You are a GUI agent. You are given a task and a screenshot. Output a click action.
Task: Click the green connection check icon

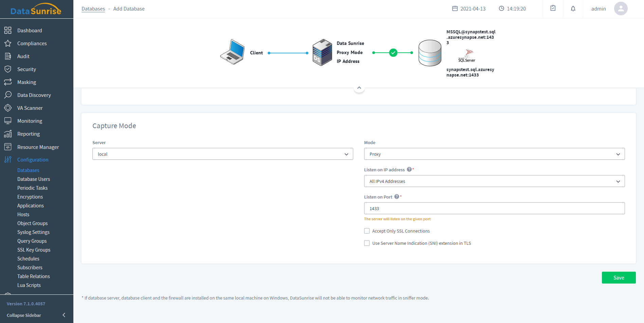tap(393, 53)
